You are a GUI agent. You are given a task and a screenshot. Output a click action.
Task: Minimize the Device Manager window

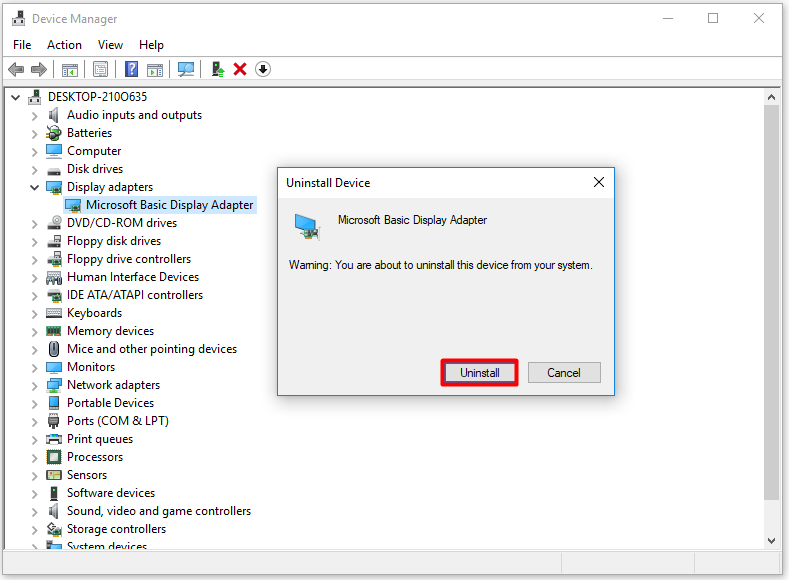click(x=668, y=19)
